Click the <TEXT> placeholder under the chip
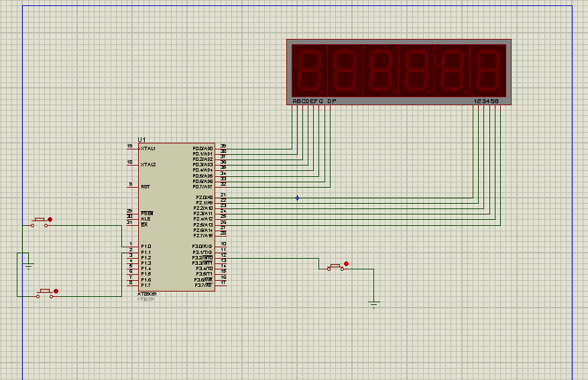This screenshot has width=588, height=380. tap(146, 299)
